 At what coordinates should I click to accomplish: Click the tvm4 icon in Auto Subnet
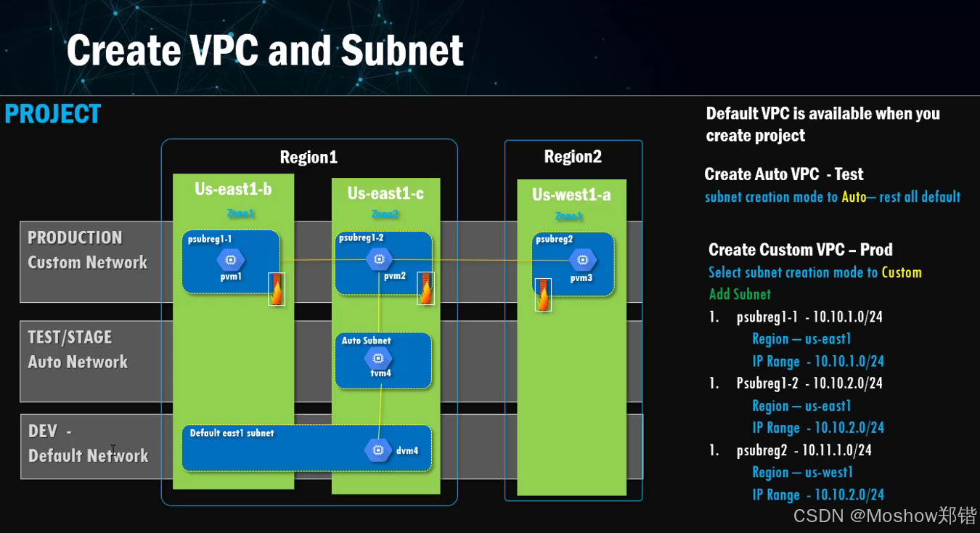click(378, 357)
